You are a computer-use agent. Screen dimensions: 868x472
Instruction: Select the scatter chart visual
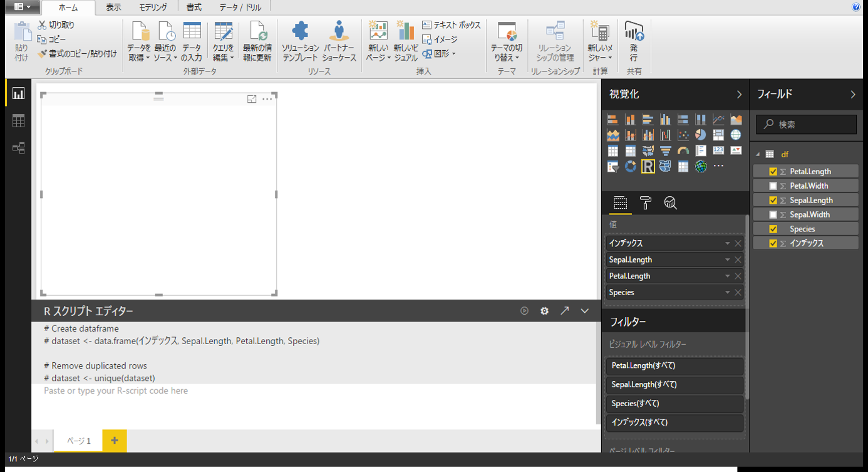tap(683, 134)
